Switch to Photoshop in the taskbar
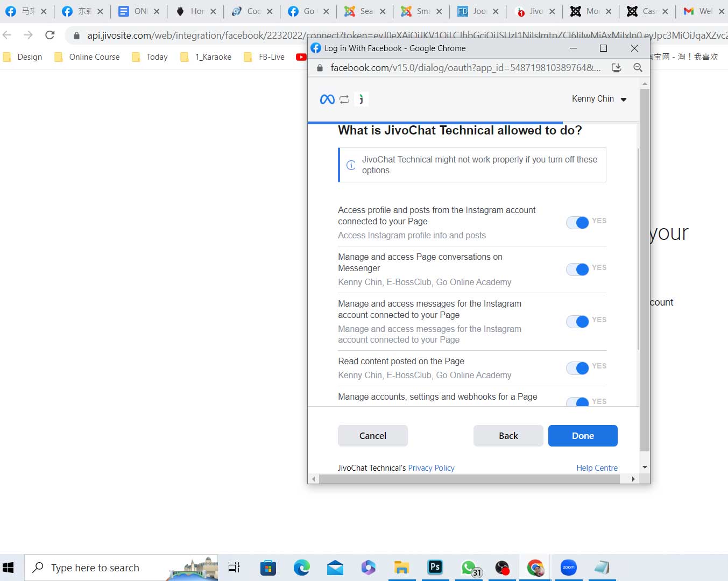 (435, 567)
